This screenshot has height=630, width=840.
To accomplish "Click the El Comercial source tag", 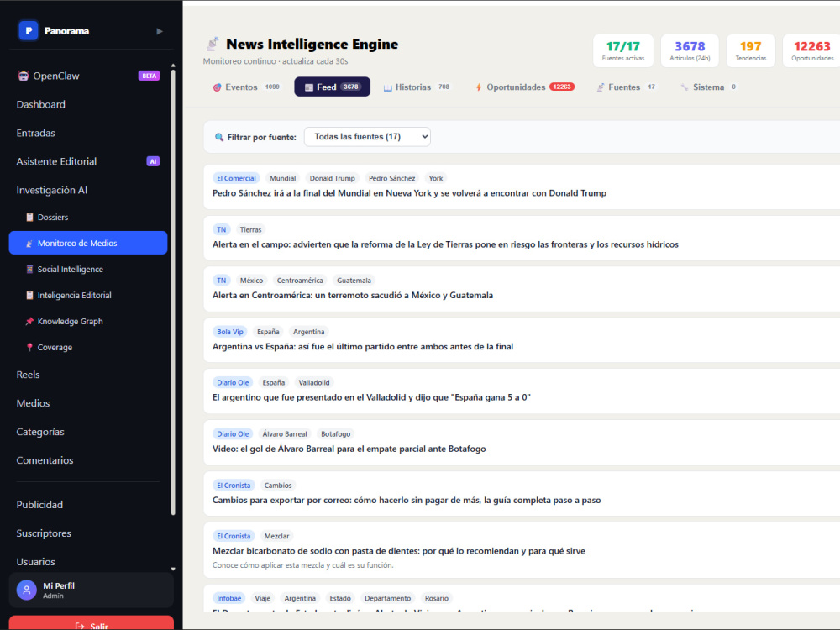I will click(236, 178).
